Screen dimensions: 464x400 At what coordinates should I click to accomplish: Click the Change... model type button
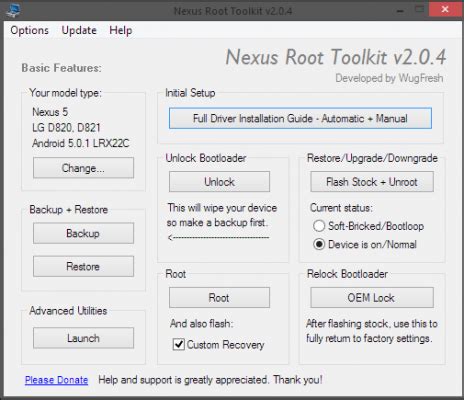coord(83,168)
